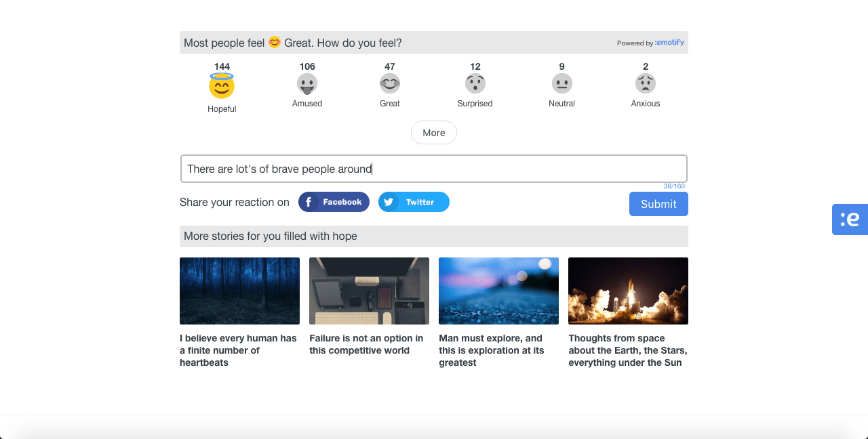Share reaction on Twitter

coord(414,202)
